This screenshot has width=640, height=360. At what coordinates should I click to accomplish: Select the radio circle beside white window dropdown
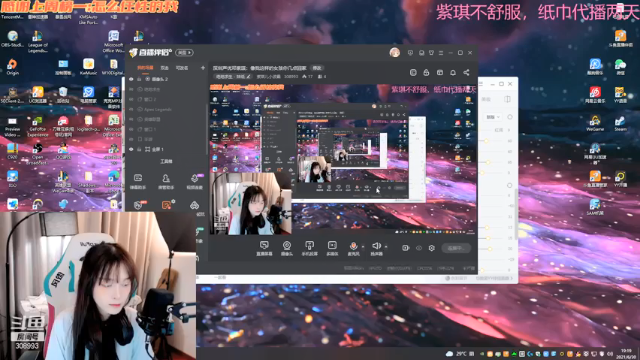[509, 117]
